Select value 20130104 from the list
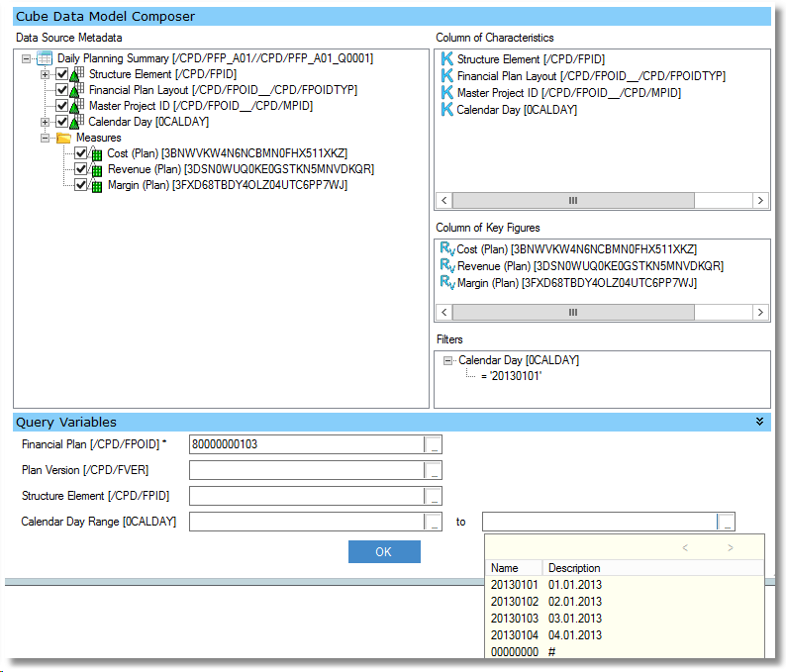This screenshot has width=786, height=672. click(x=625, y=635)
